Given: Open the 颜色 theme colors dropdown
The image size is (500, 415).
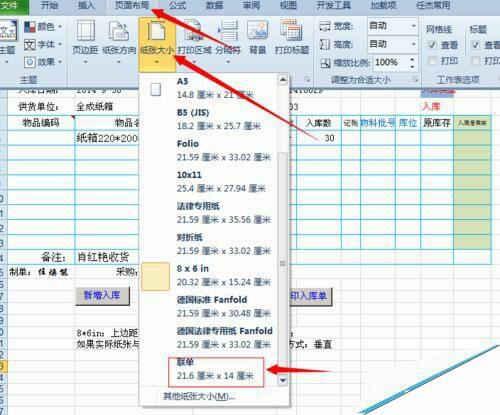Looking at the screenshot, I should [x=43, y=27].
